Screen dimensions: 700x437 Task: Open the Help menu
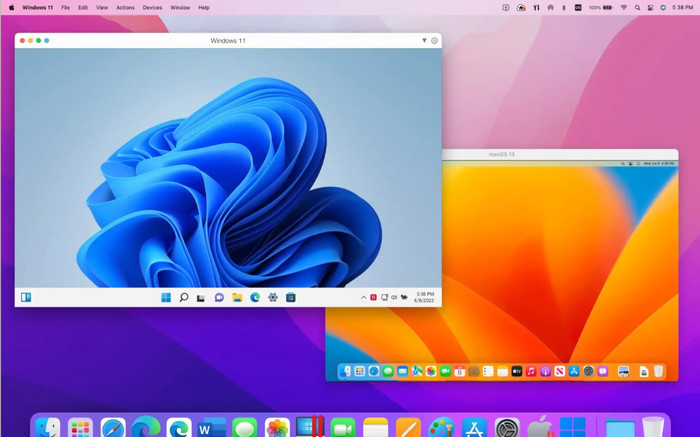click(x=204, y=8)
